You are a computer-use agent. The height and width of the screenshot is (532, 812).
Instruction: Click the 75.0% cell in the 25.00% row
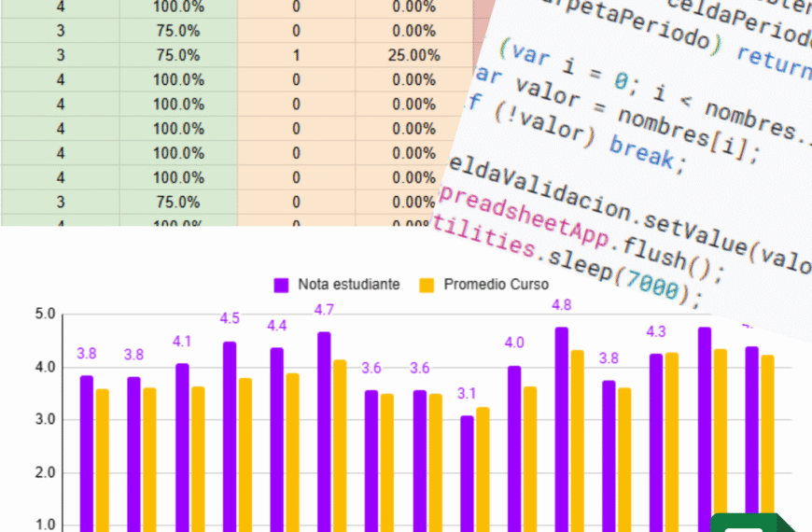[178, 55]
